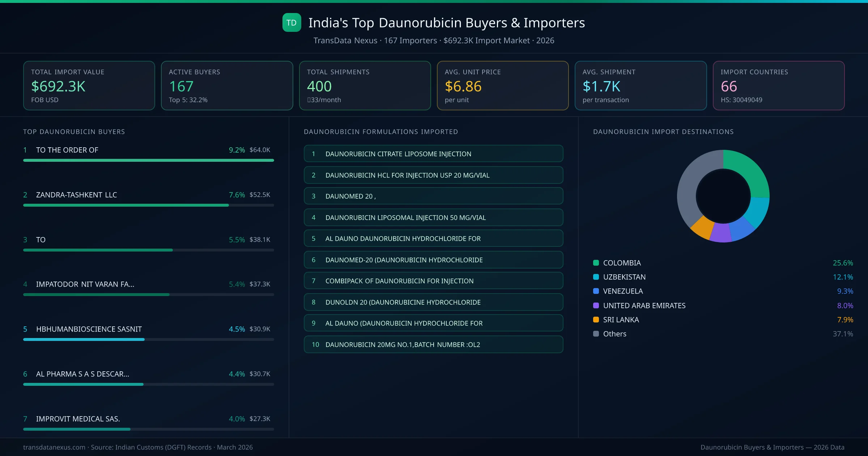The width and height of the screenshot is (868, 456).
Task: Click the United Arab Emirates purple swatch
Action: pos(596,305)
